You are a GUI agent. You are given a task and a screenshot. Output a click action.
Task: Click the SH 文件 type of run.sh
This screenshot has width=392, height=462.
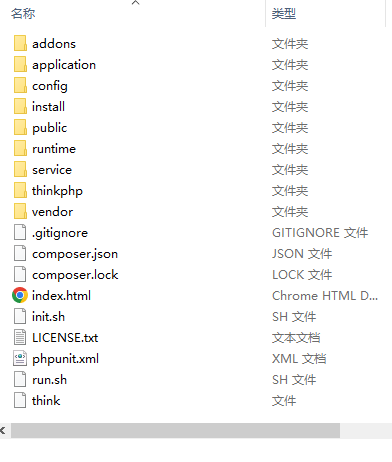pos(294,380)
